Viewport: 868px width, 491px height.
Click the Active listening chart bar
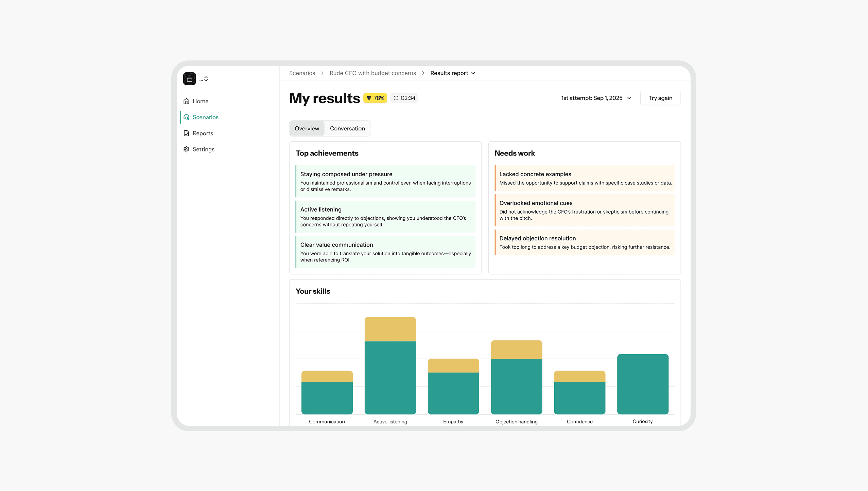coord(390,374)
